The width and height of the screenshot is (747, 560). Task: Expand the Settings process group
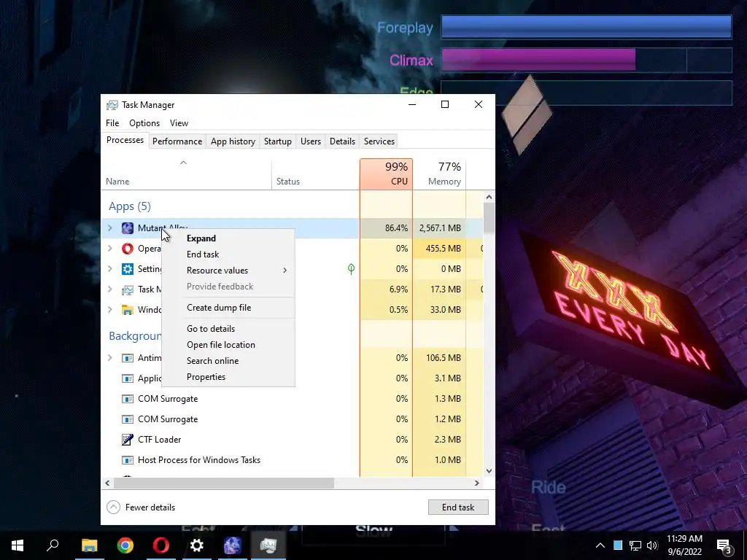110,269
